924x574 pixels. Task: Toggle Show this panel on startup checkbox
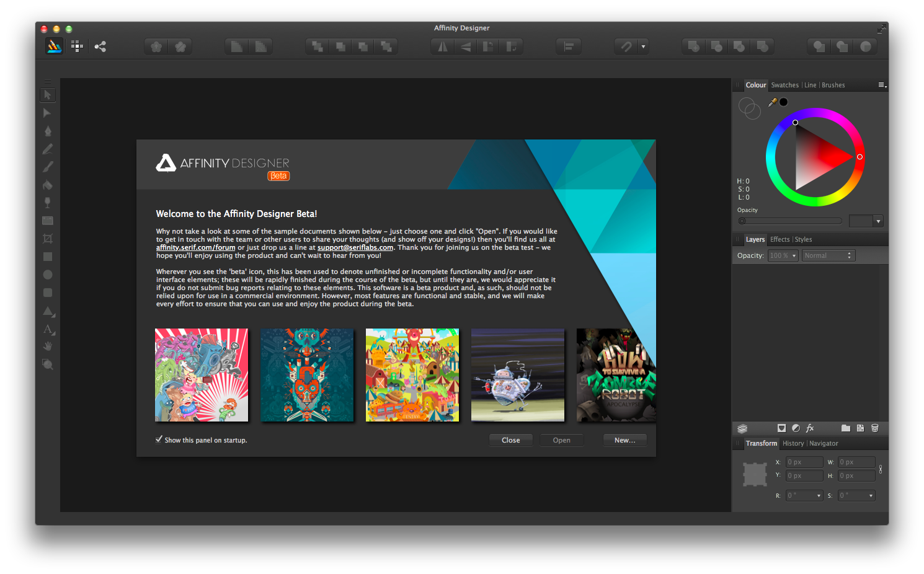point(159,439)
